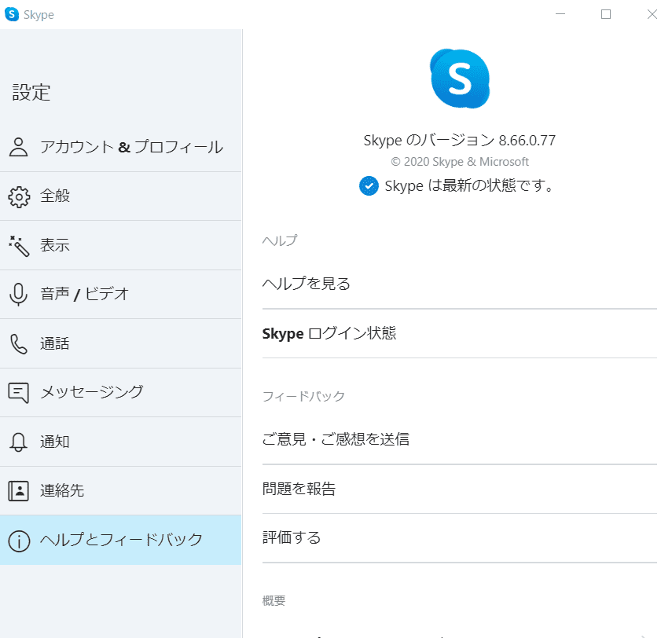
Task: Click the phone icon beside 通話
Action: 19,343
